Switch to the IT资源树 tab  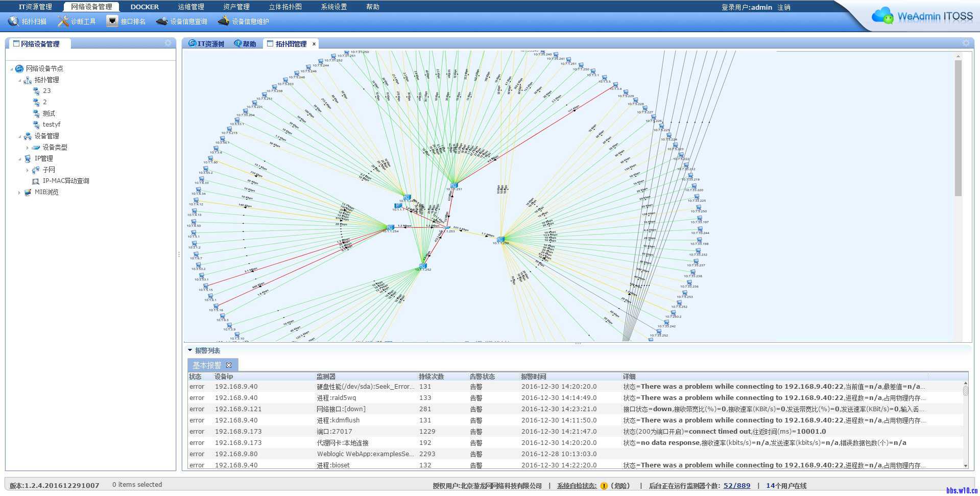coord(206,44)
